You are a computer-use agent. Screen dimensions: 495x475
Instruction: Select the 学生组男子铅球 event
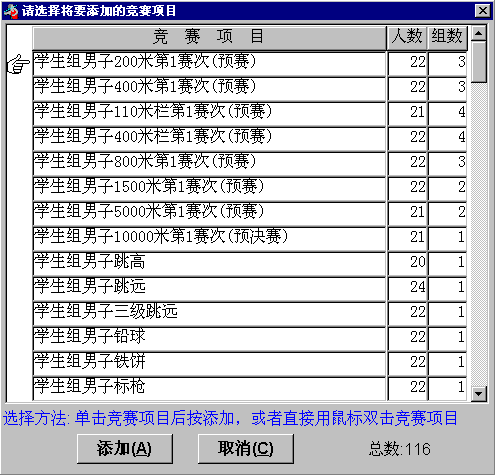point(209,339)
